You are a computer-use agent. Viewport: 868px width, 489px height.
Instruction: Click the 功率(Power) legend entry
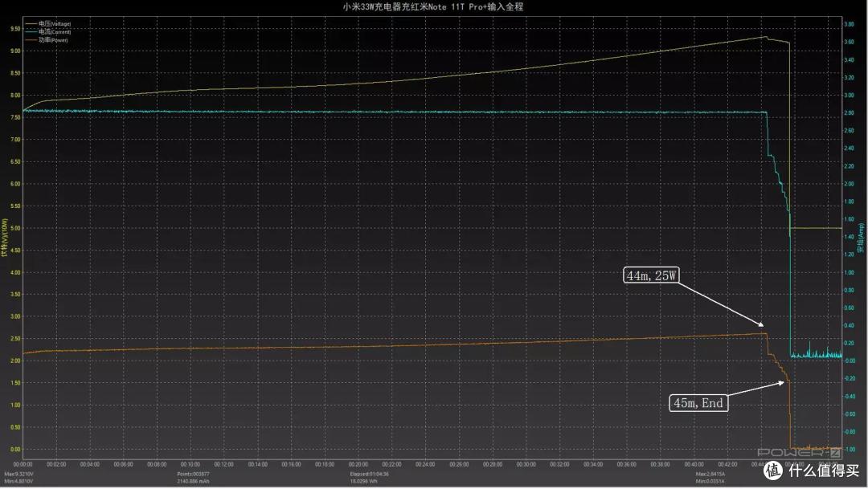(47, 40)
